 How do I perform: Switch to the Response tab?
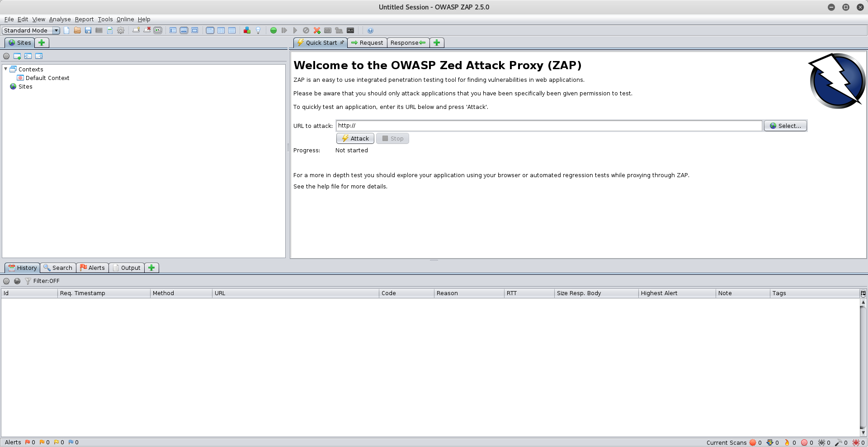pos(408,42)
